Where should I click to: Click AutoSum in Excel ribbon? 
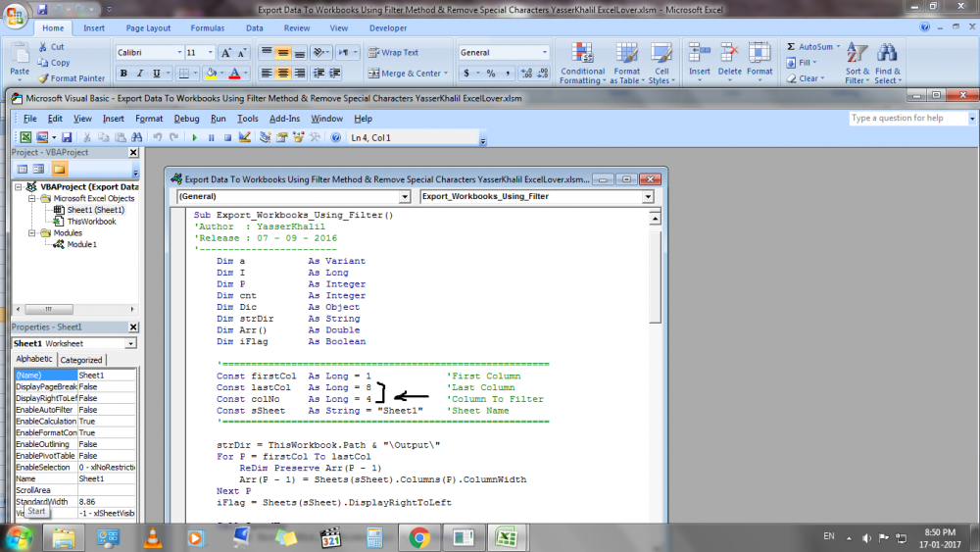(x=812, y=47)
